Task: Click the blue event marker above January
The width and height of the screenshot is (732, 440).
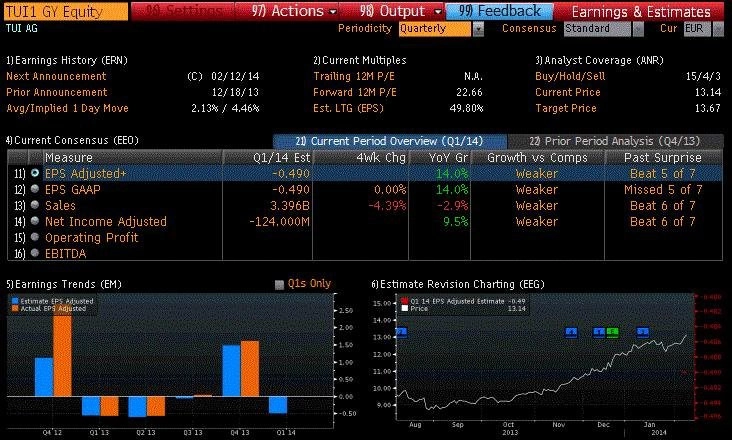Action: point(643,332)
